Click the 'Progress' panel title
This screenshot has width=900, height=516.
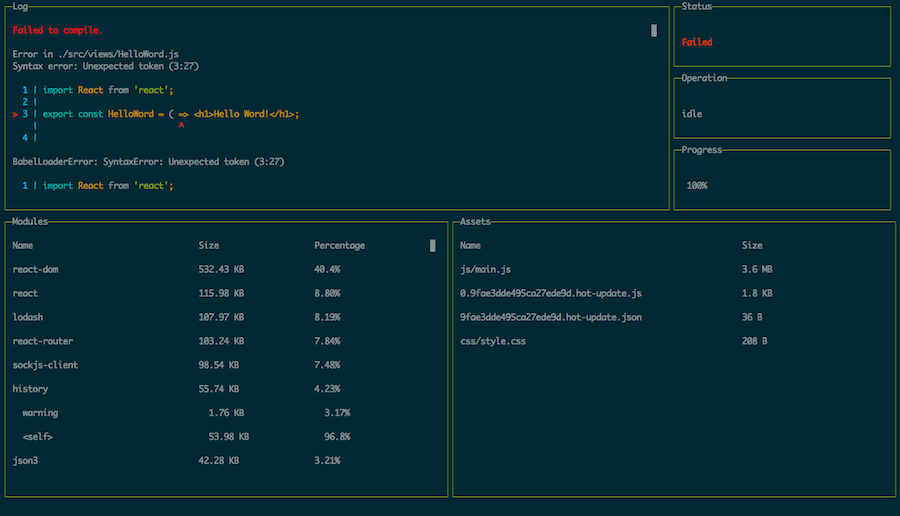(701, 150)
